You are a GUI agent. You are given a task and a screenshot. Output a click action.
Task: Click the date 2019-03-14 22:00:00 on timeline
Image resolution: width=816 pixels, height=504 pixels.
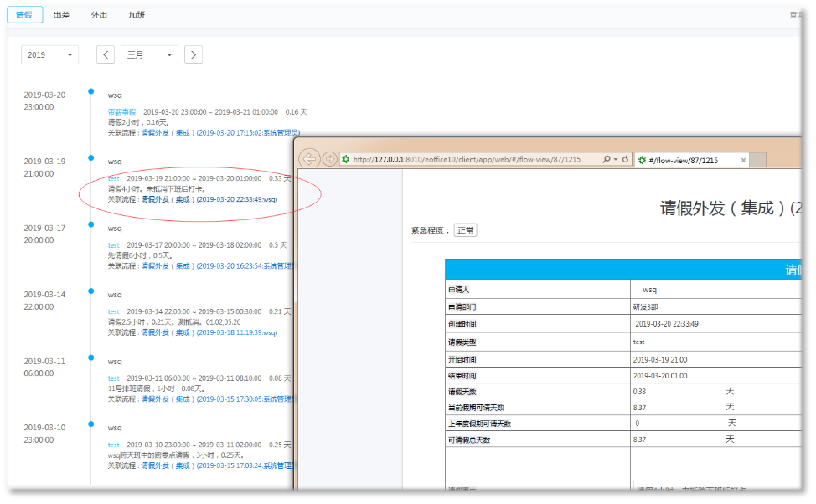(44, 301)
